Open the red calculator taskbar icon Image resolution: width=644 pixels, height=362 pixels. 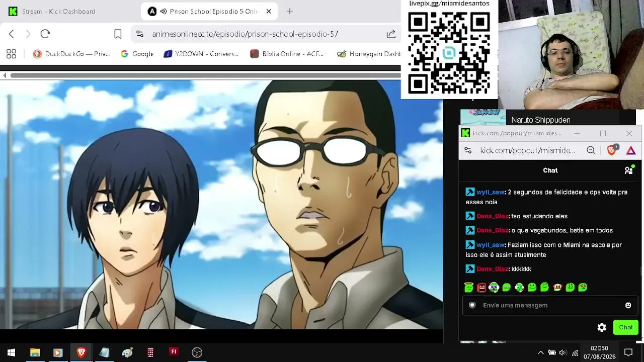coord(150,352)
